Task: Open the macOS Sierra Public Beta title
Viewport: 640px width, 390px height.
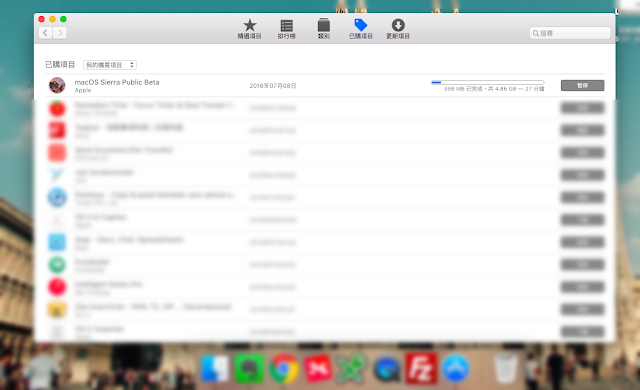Action: pos(117,82)
